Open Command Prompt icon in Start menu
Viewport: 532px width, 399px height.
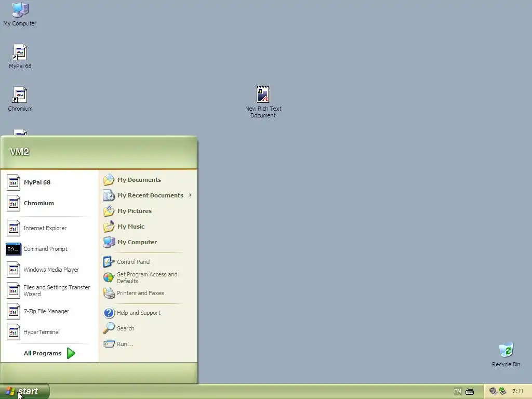(x=14, y=249)
